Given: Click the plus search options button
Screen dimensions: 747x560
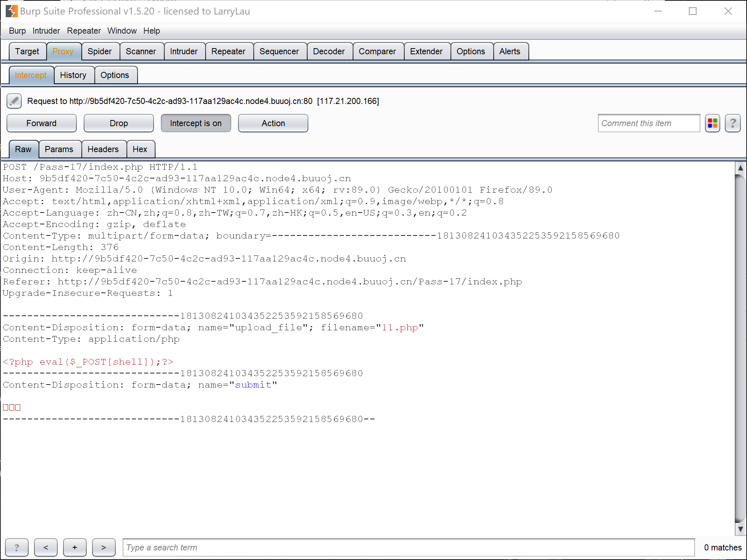Looking at the screenshot, I should coord(75,547).
